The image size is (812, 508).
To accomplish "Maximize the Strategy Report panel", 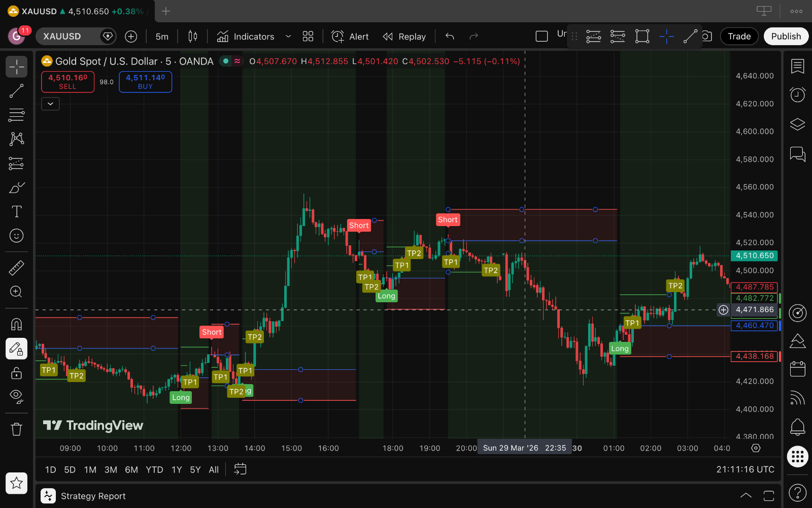I will point(768,496).
